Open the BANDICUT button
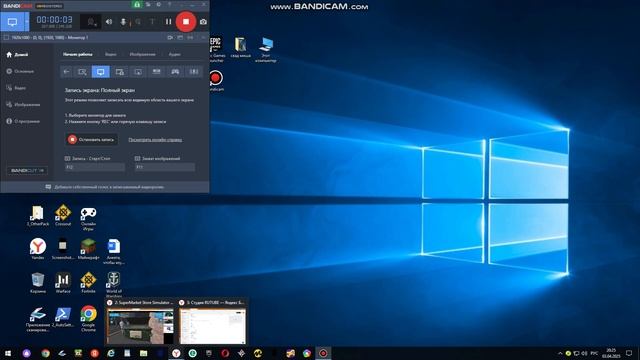The width and height of the screenshot is (640, 360). click(x=27, y=171)
